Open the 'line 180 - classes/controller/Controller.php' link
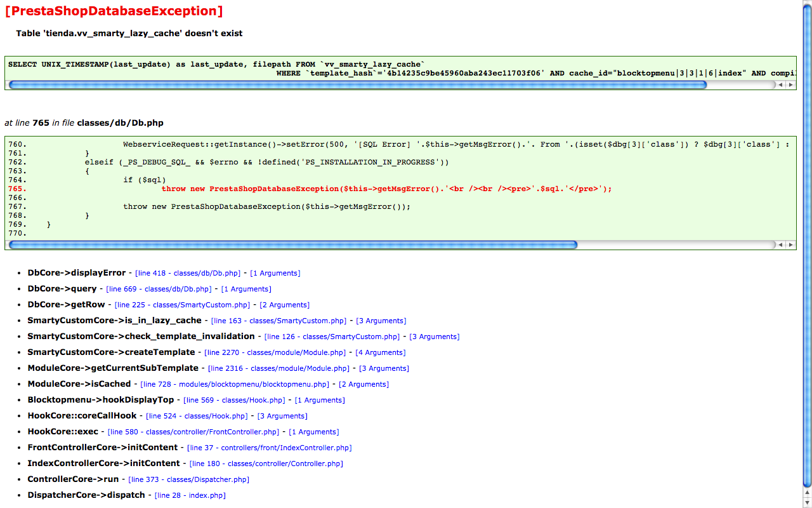The height and width of the screenshot is (508, 812). pyautogui.click(x=266, y=464)
